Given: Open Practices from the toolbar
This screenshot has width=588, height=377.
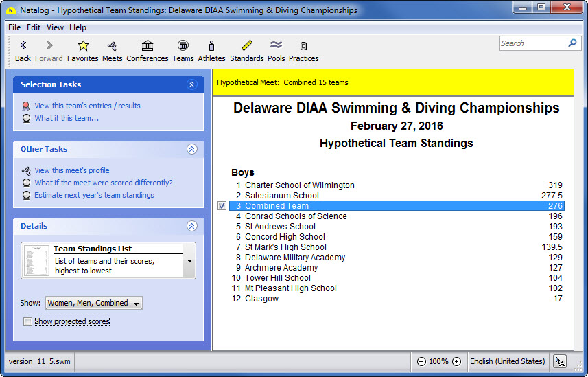Looking at the screenshot, I should click(x=303, y=46).
